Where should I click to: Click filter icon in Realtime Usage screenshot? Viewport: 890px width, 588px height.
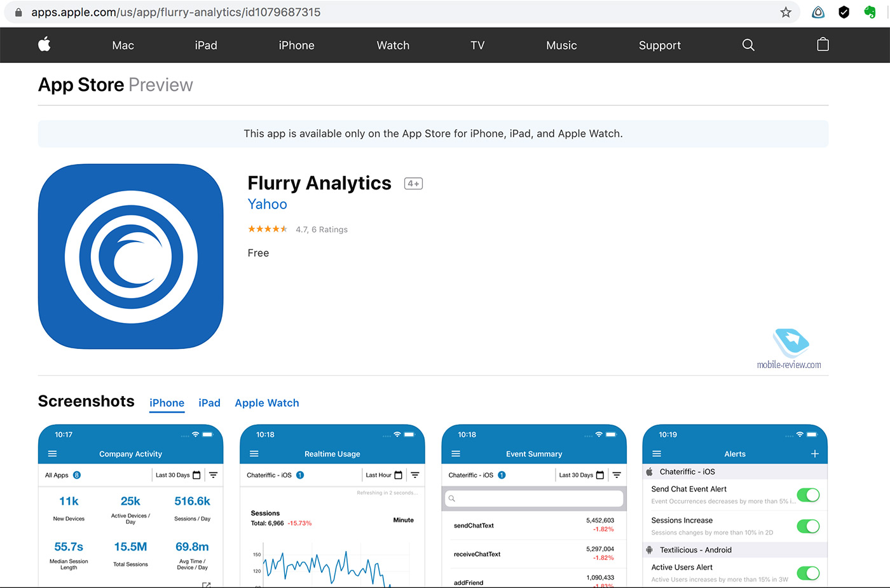415,475
